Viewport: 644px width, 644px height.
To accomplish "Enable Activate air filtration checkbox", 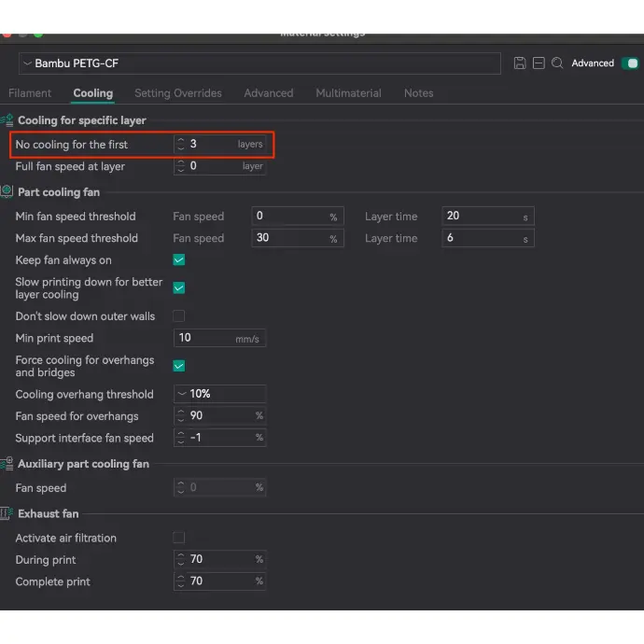I will click(179, 539).
